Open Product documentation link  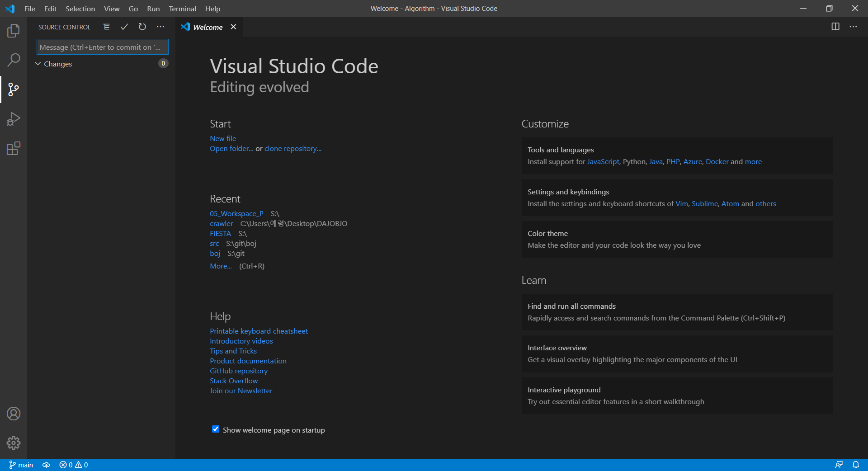click(248, 361)
